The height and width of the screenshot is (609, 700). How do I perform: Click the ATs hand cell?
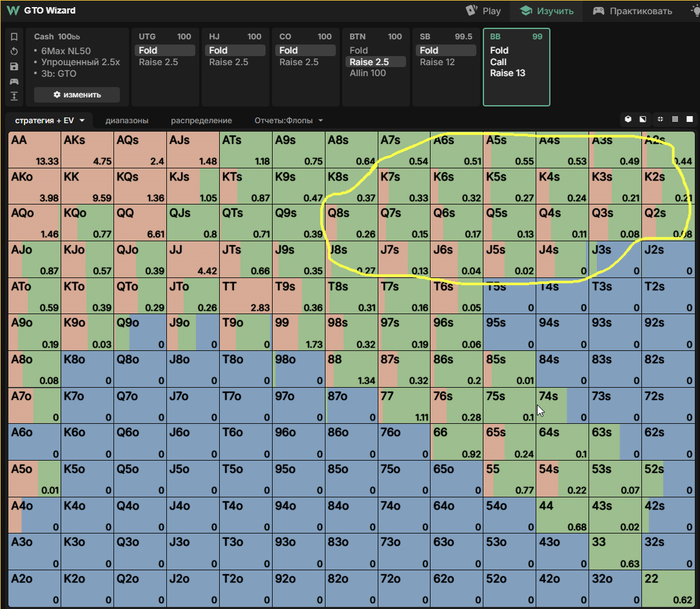[246, 150]
